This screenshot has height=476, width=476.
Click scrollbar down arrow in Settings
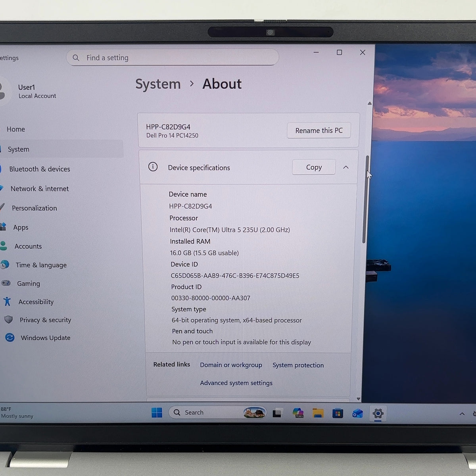(x=358, y=399)
